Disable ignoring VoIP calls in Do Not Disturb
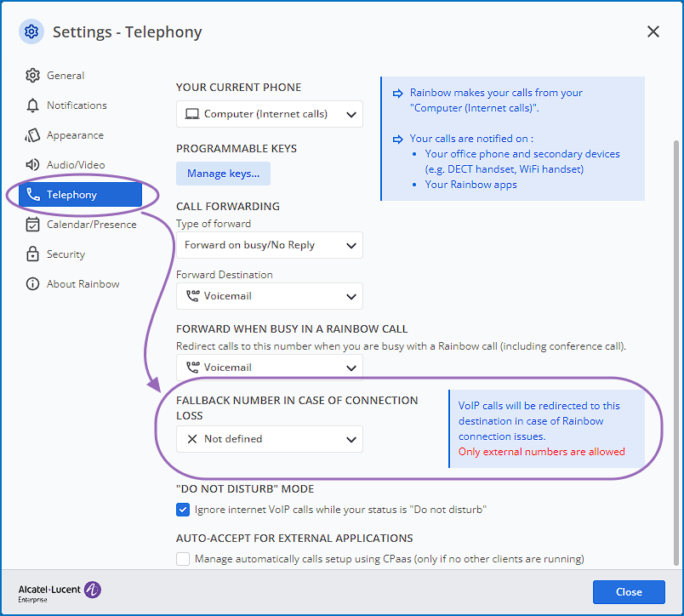 [183, 510]
